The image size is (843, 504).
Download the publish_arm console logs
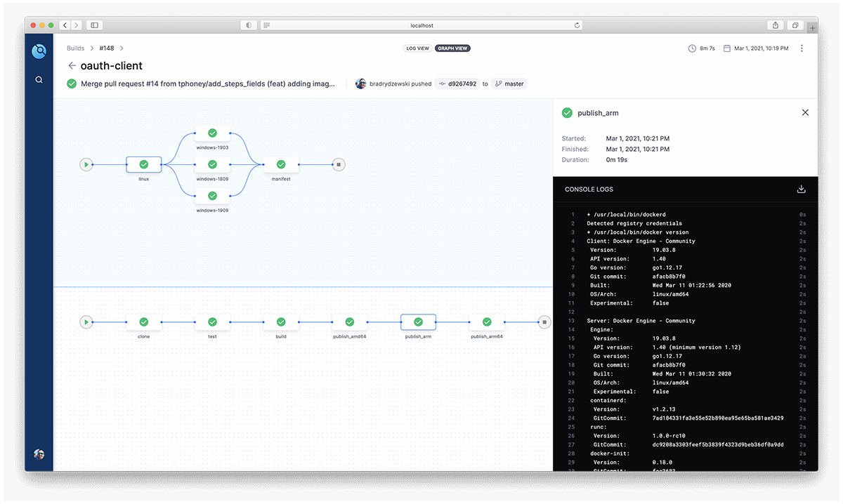801,189
